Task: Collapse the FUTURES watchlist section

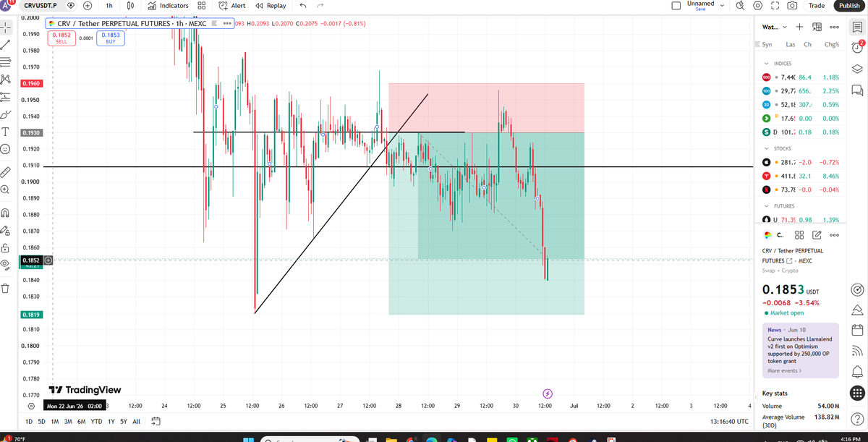Action: [766, 206]
